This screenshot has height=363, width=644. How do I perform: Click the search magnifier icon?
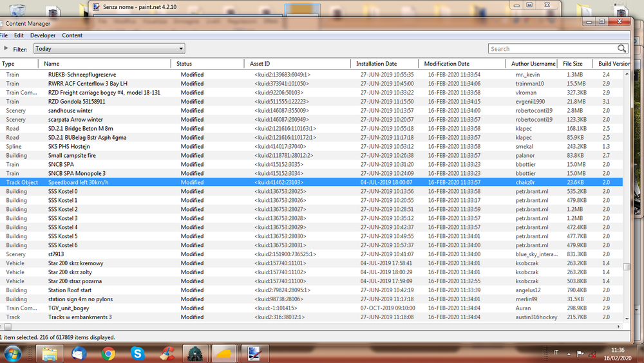(x=621, y=48)
